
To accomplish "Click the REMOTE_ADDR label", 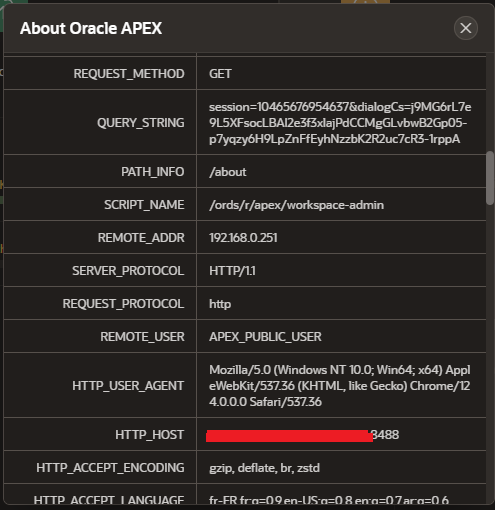I will (x=141, y=238).
